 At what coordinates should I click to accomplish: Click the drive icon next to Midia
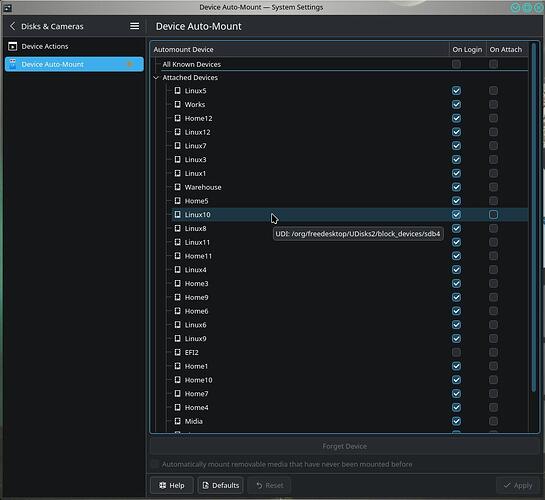point(177,421)
